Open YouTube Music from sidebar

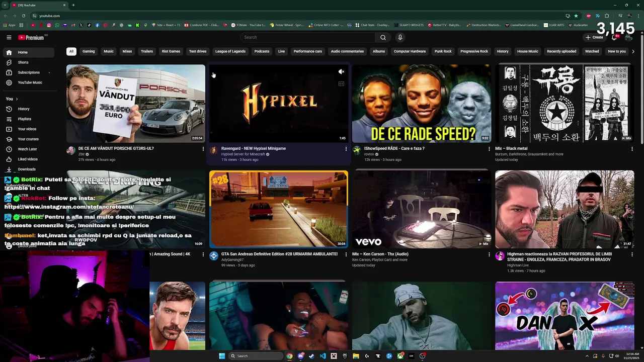tap(30, 82)
